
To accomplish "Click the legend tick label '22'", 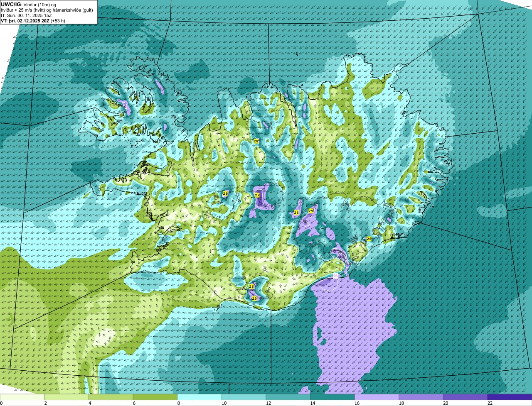I will (490, 403).
